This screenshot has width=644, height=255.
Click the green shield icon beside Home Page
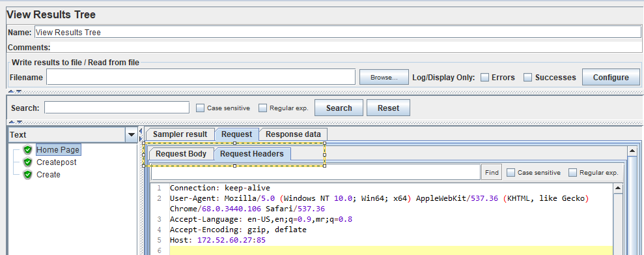tap(28, 150)
